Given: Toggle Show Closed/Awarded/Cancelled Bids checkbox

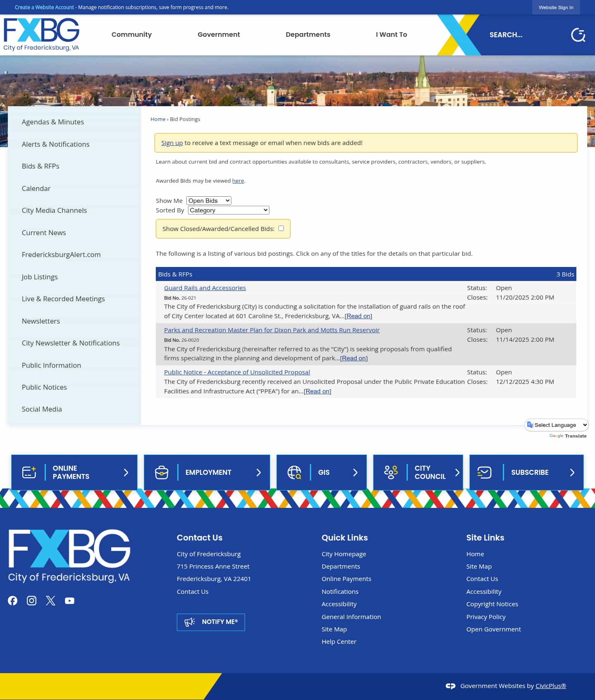Looking at the screenshot, I should point(281,229).
